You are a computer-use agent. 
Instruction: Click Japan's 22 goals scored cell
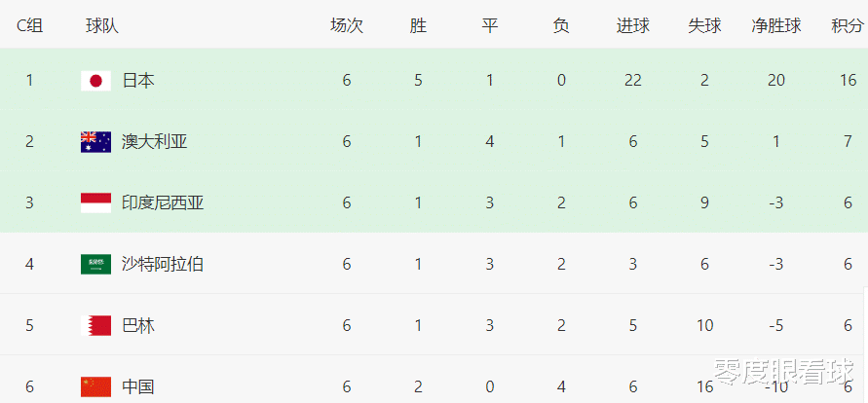tap(632, 81)
